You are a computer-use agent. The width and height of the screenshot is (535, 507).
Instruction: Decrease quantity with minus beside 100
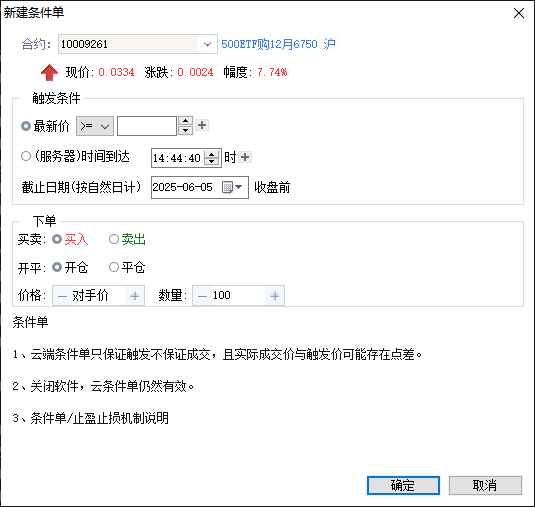tap(202, 296)
